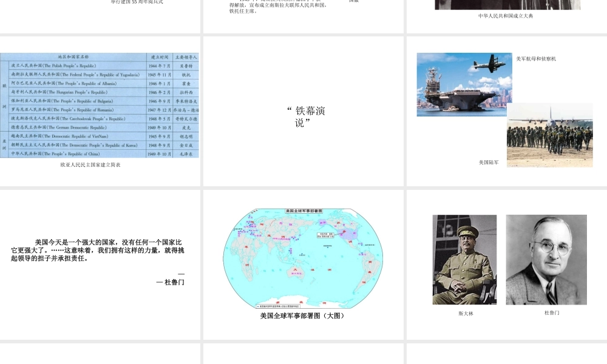
Task: Click the header cell "地区和国家名称"
Action: [x=73, y=57]
